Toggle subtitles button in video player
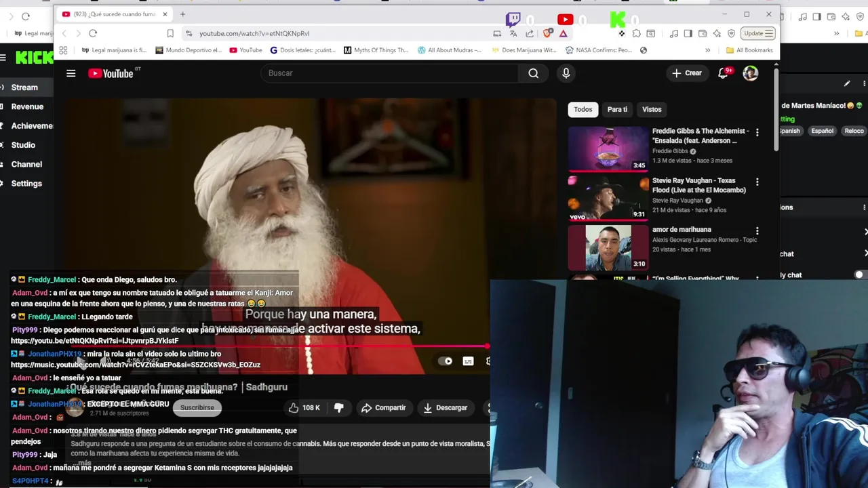Screen dimensions: 868x488 tap(468, 361)
